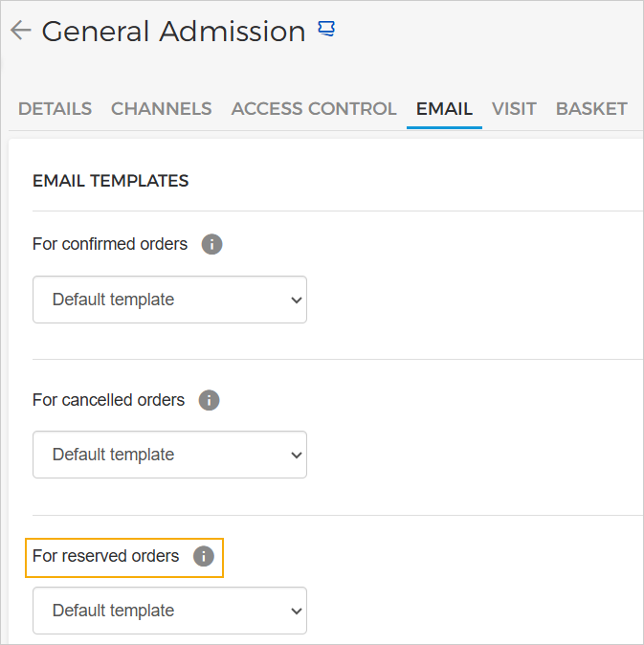Click the highlighted 'For reserved orders' label
The image size is (644, 645).
click(105, 556)
